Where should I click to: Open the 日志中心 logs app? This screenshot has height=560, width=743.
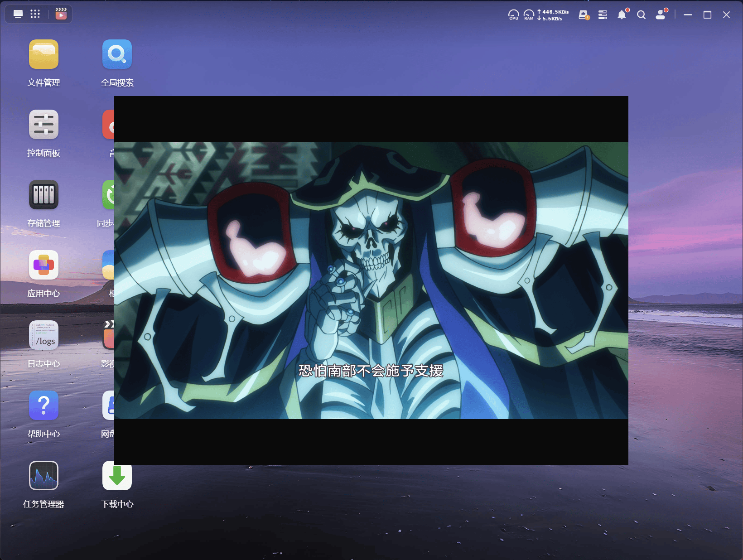coord(43,335)
